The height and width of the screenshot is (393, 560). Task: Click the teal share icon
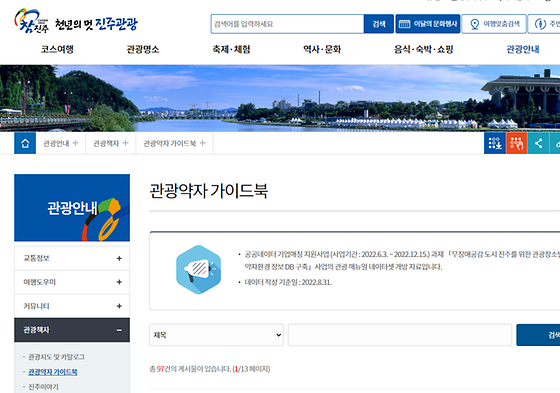[x=538, y=143]
